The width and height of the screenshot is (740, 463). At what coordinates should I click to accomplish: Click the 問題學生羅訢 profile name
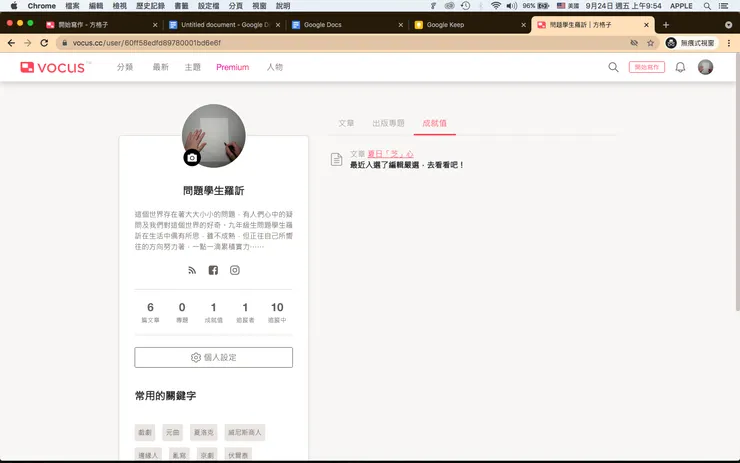[x=213, y=191]
